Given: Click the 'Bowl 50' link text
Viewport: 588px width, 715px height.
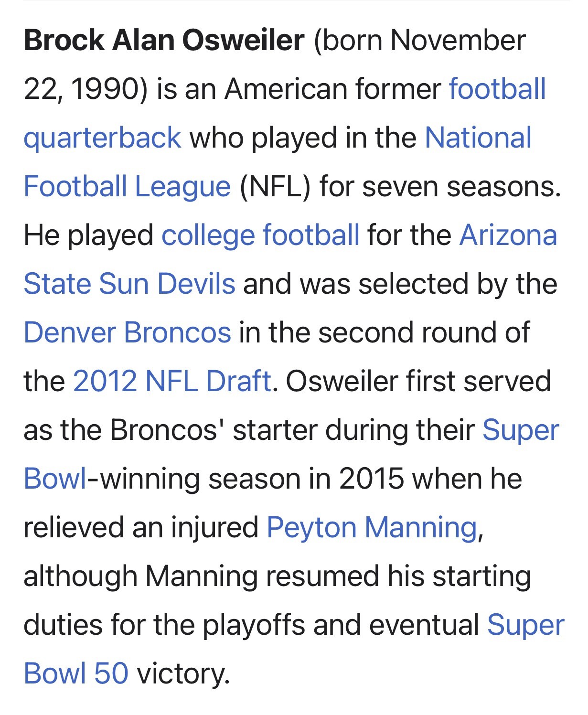Looking at the screenshot, I should (x=76, y=673).
